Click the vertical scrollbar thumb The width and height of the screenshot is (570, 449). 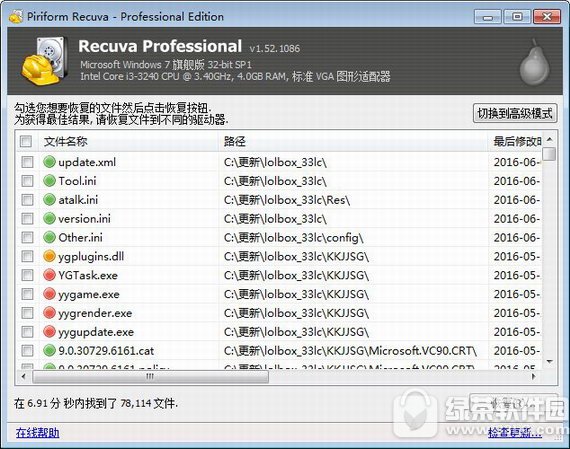[x=550, y=153]
